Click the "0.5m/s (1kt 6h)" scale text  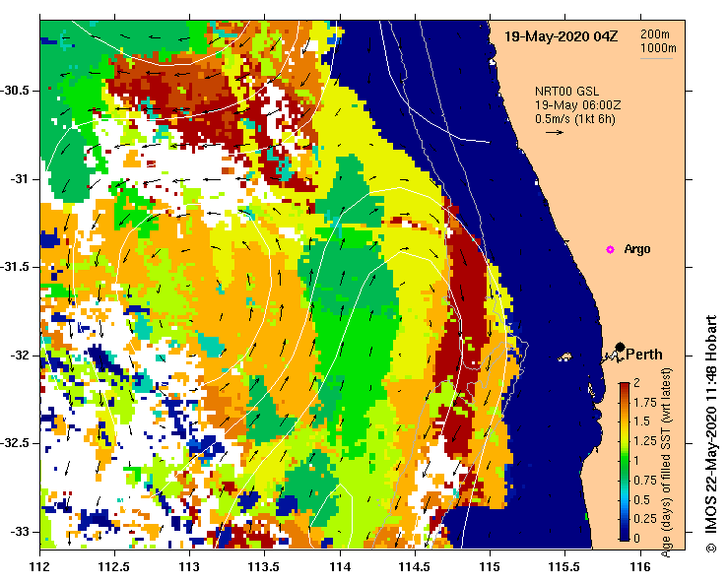pos(575,119)
